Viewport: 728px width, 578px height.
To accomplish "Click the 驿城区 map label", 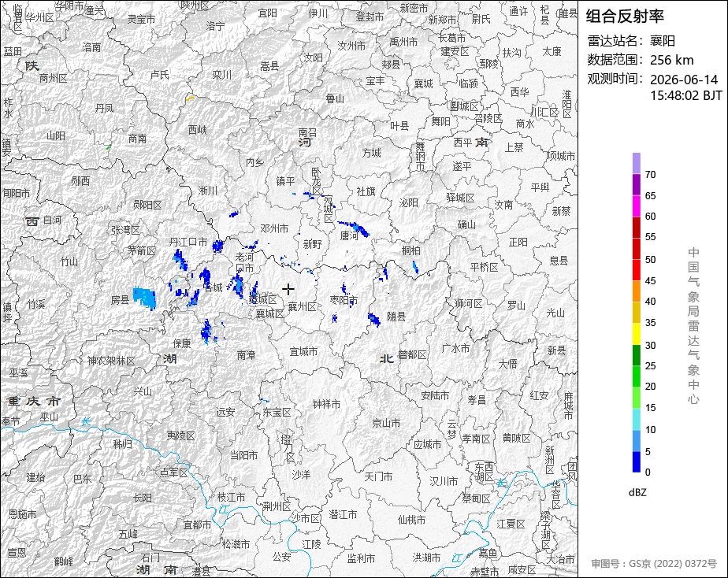I will pyautogui.click(x=461, y=198).
